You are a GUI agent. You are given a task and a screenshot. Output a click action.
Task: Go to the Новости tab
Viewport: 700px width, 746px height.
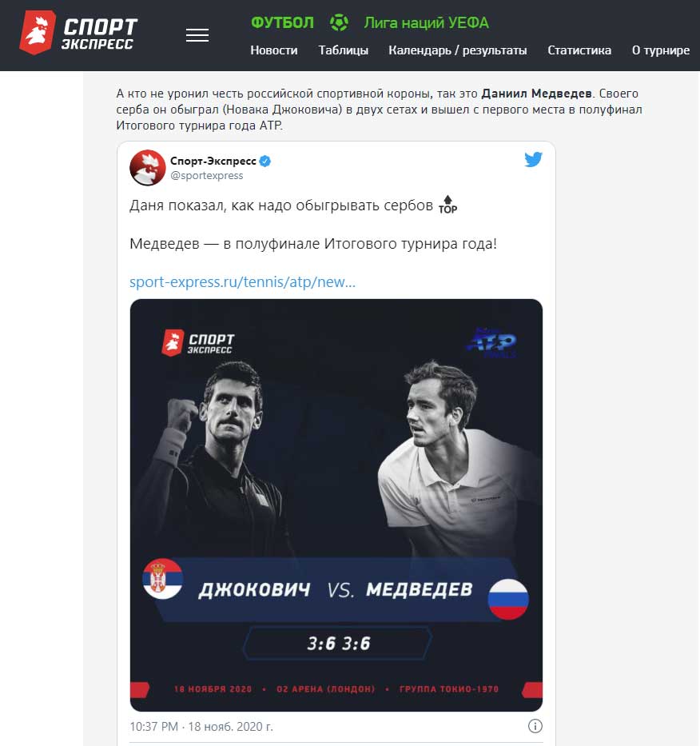[274, 50]
